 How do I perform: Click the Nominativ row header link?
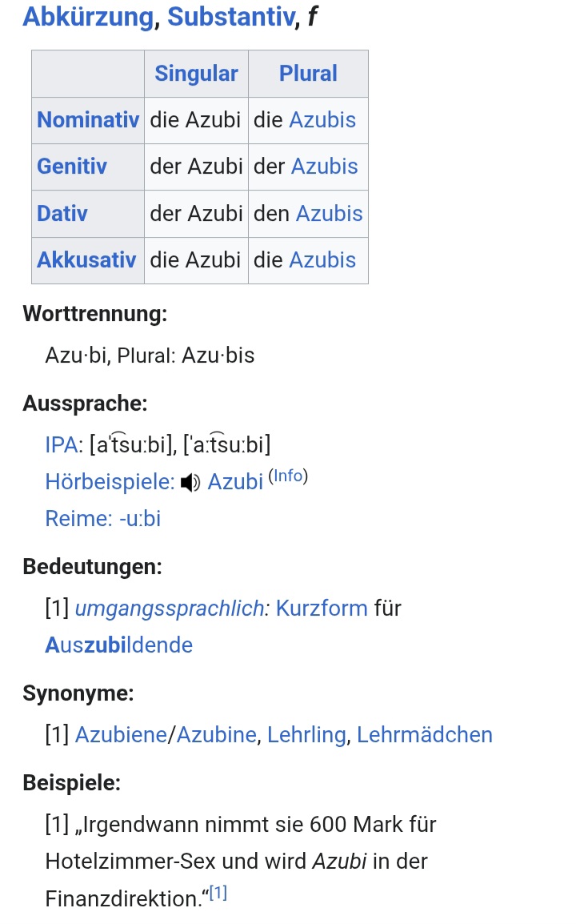click(88, 120)
